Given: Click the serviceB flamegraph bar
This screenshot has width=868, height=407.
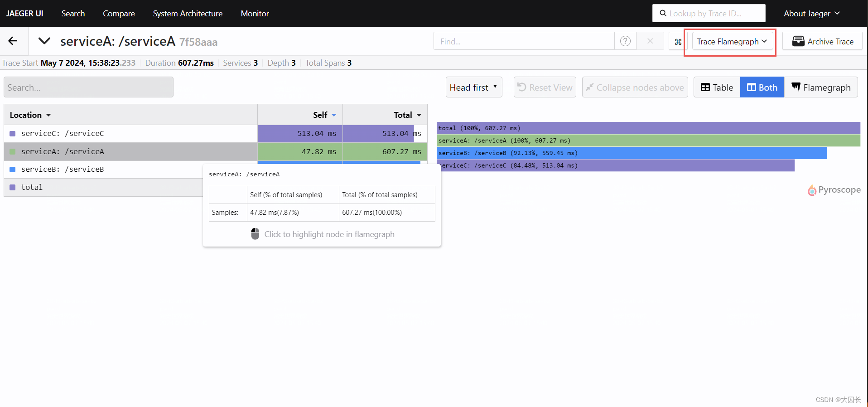Looking at the screenshot, I should click(x=632, y=153).
